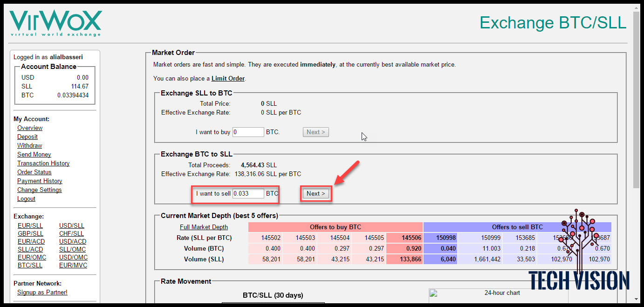Open the Limit Order link
The height and width of the screenshot is (307, 644).
click(x=228, y=78)
